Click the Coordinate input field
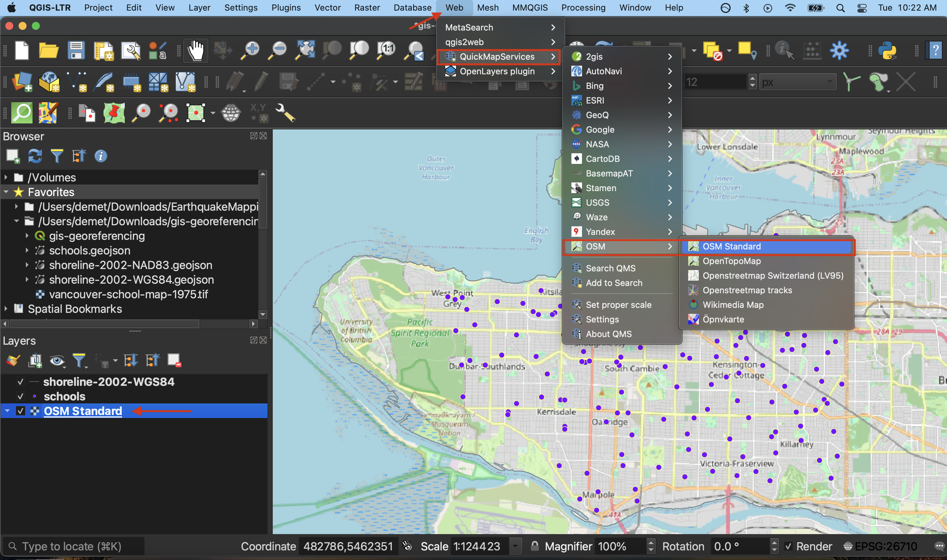947x560 pixels. [x=348, y=546]
